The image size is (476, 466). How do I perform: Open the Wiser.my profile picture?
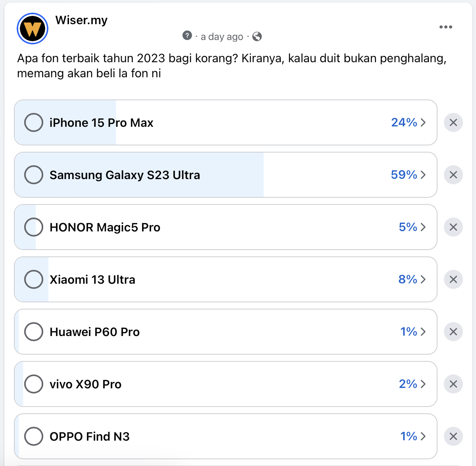tap(33, 29)
